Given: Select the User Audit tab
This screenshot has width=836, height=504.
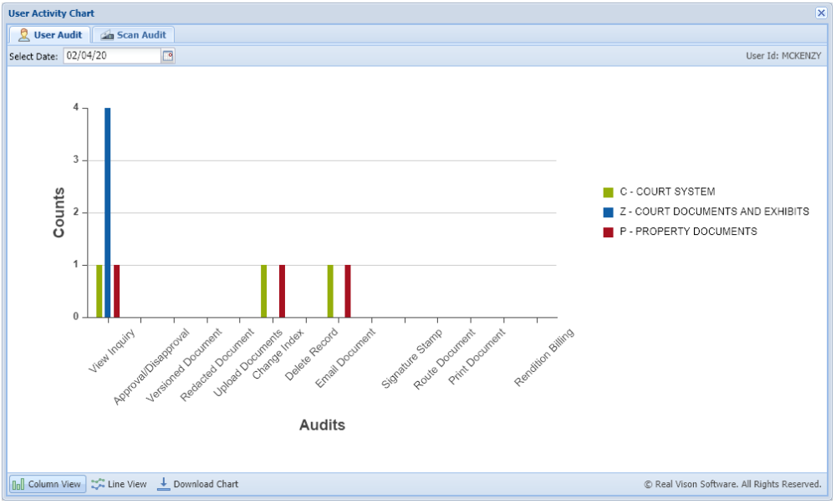Looking at the screenshot, I should (50, 34).
